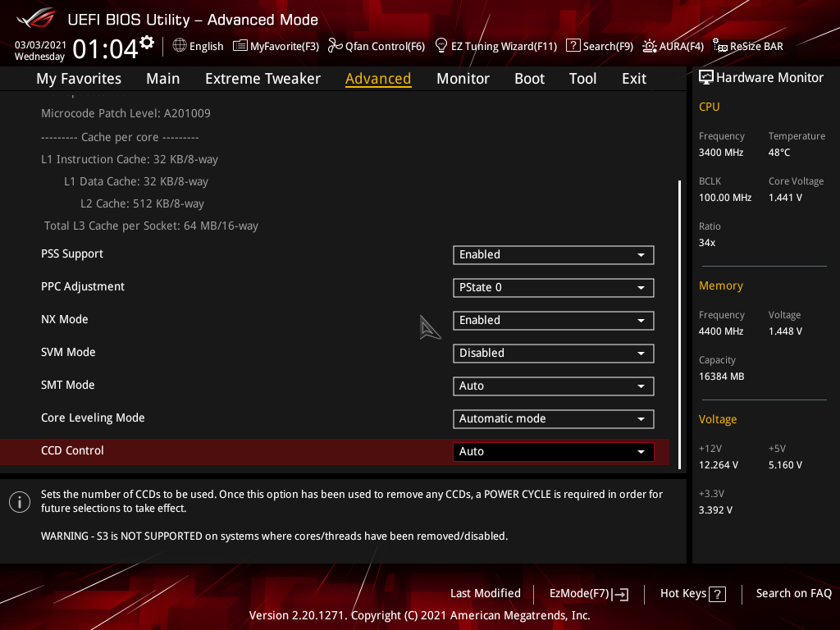The height and width of the screenshot is (630, 840).
Task: Switch to Main tab
Action: 163,79
